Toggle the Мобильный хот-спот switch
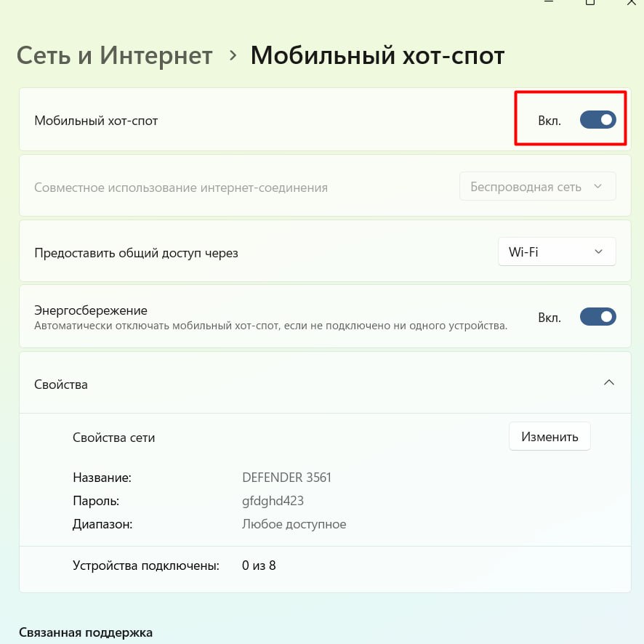The image size is (644, 644). point(597,120)
